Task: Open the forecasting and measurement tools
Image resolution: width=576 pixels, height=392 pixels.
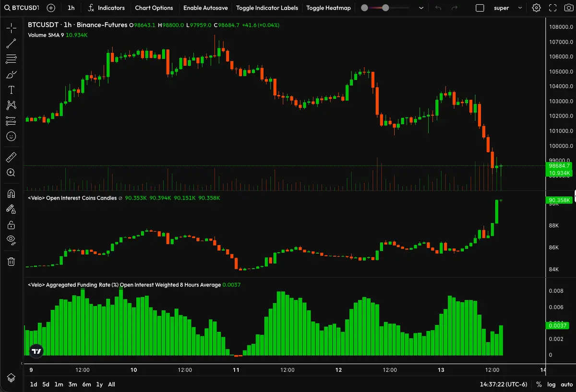Action: click(x=11, y=121)
